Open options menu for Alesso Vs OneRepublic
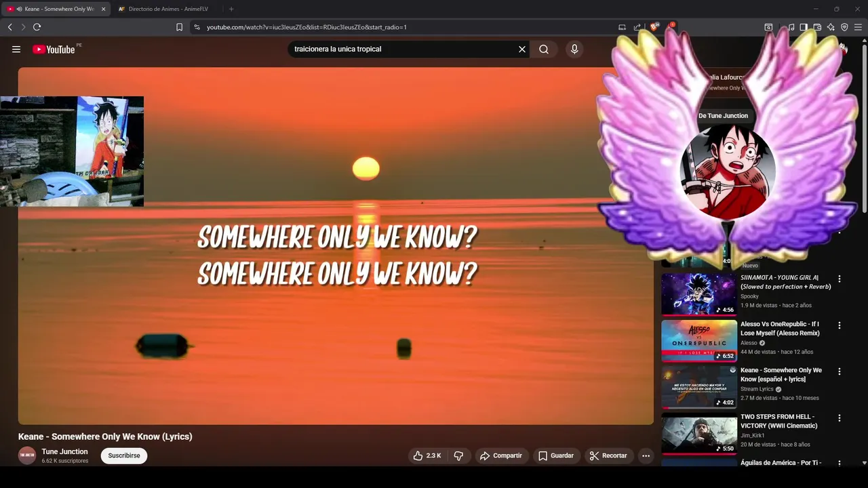This screenshot has height=488, width=868. point(840,325)
